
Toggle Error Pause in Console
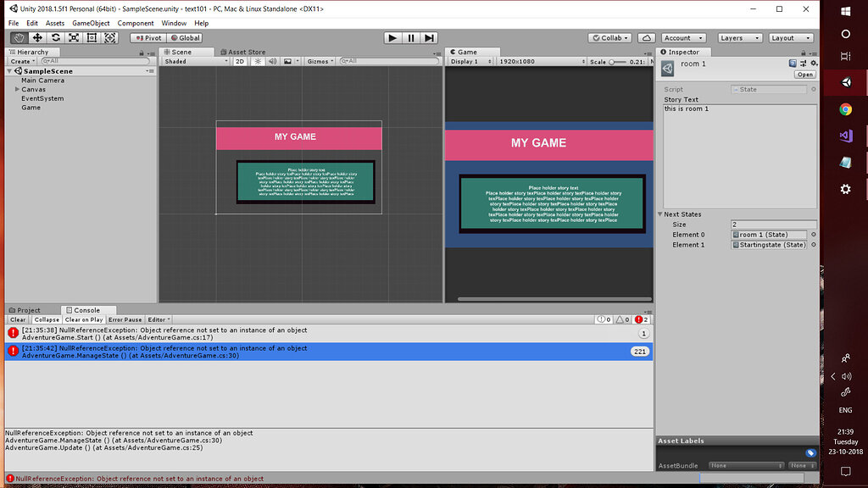click(125, 319)
